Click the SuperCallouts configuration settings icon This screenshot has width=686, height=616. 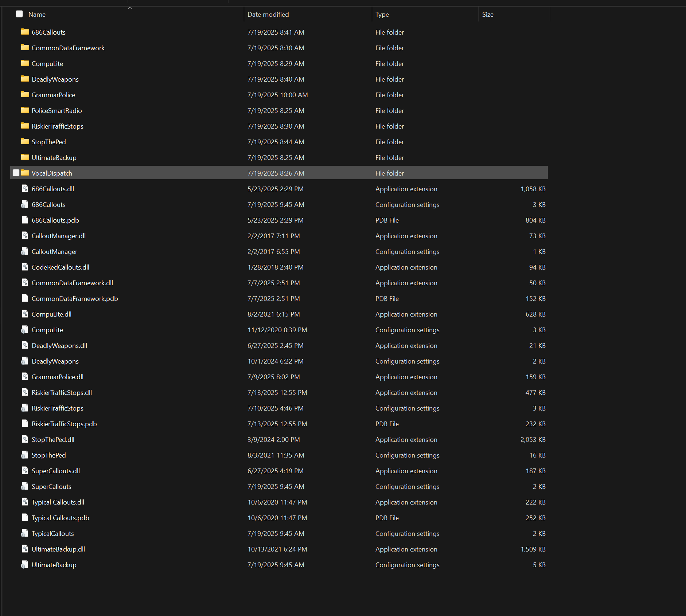tap(24, 486)
